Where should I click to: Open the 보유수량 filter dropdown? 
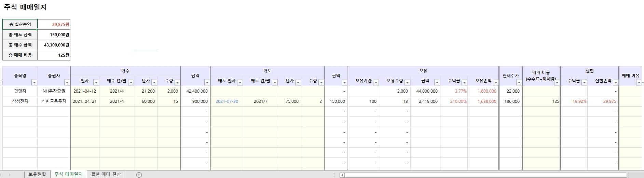coord(407,82)
